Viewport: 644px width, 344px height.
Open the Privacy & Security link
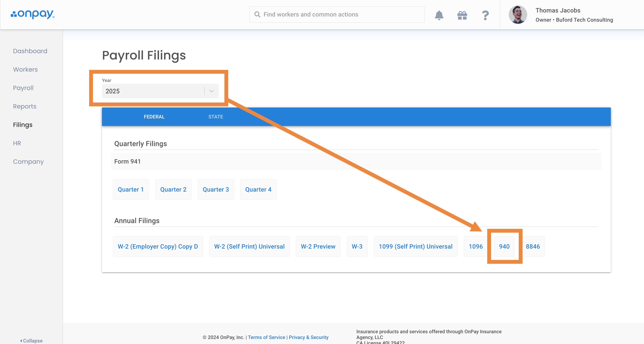[x=309, y=337]
